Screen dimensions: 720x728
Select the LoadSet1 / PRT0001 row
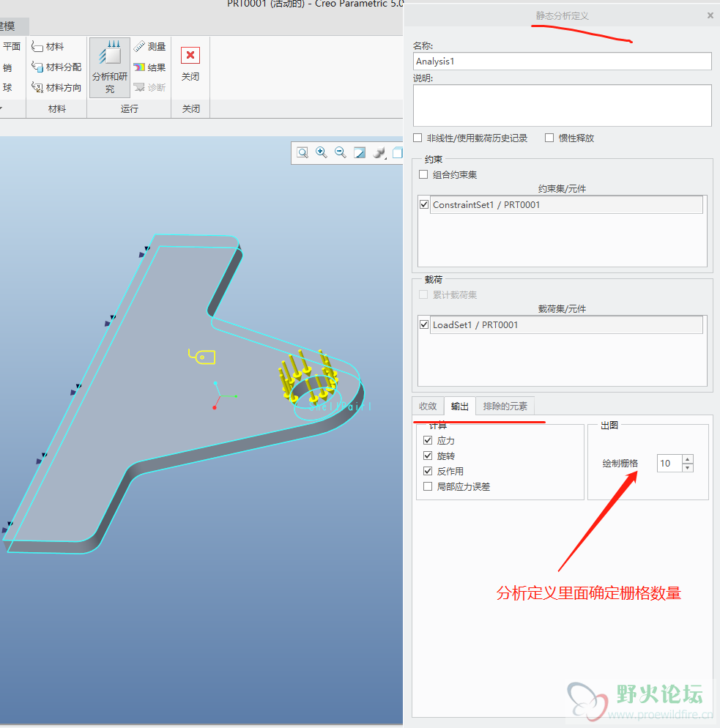tap(566, 325)
